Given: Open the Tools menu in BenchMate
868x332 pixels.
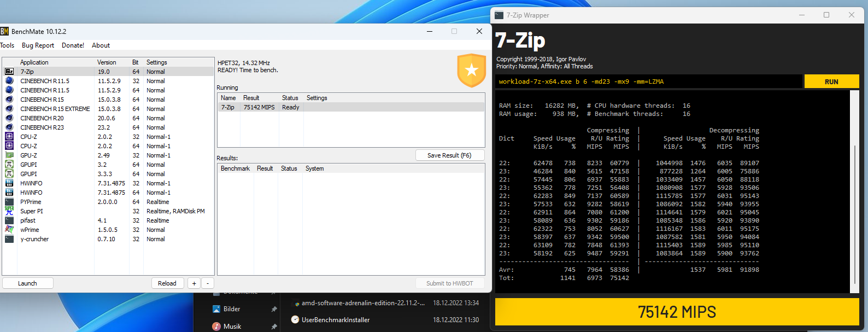Looking at the screenshot, I should [x=7, y=45].
